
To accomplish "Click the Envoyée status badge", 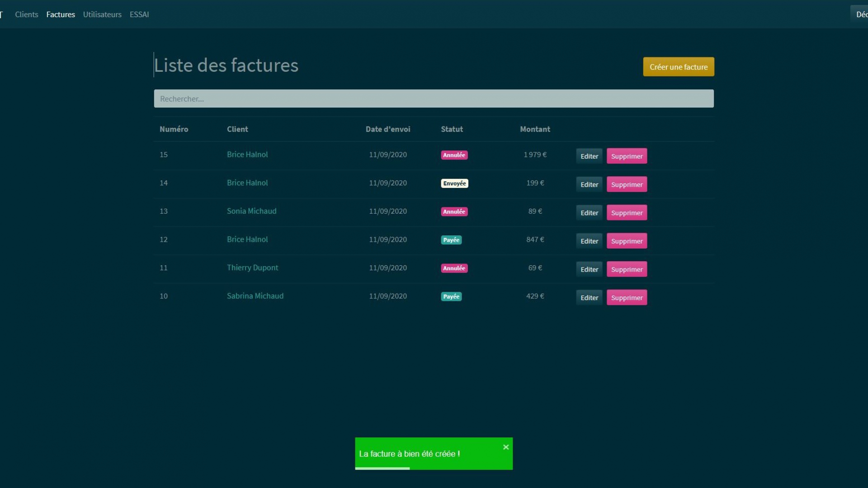I will pyautogui.click(x=454, y=183).
